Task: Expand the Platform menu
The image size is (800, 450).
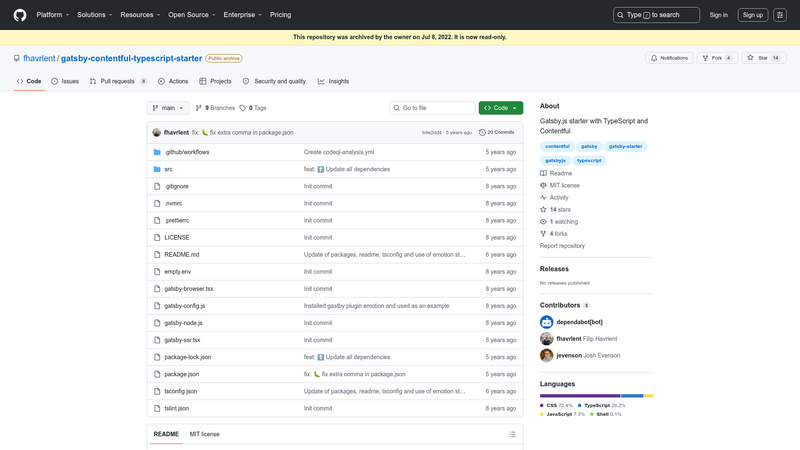Action: (x=53, y=15)
